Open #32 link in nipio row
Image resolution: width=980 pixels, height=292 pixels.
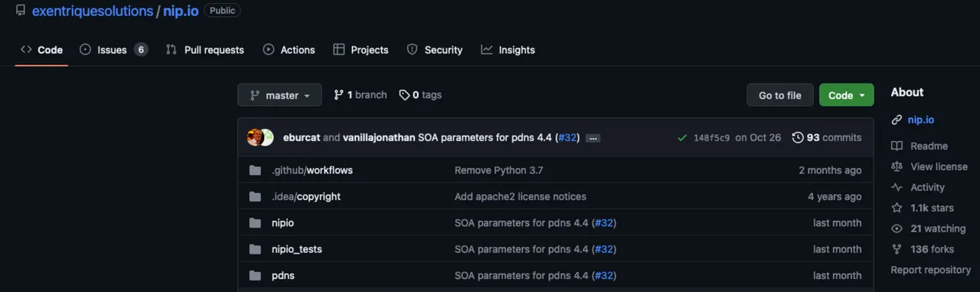604,223
